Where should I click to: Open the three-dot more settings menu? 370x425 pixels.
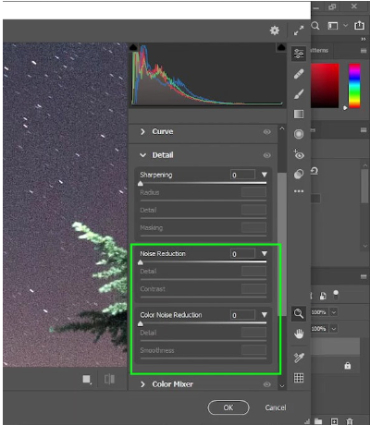coord(299,191)
